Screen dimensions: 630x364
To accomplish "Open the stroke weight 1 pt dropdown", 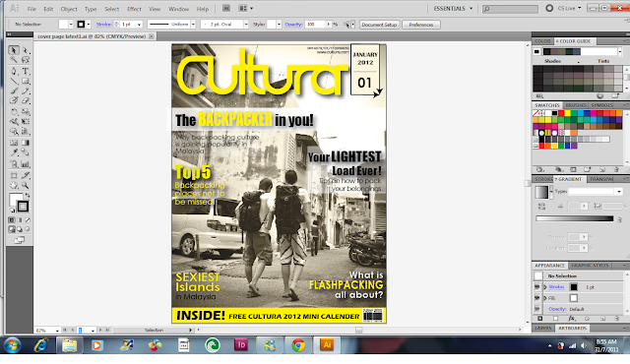I will coord(139,25).
